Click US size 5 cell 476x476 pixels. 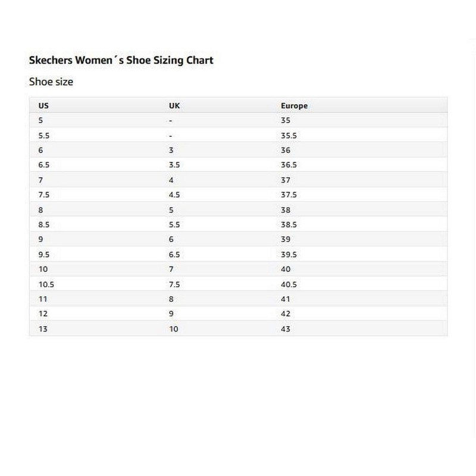coord(41,120)
